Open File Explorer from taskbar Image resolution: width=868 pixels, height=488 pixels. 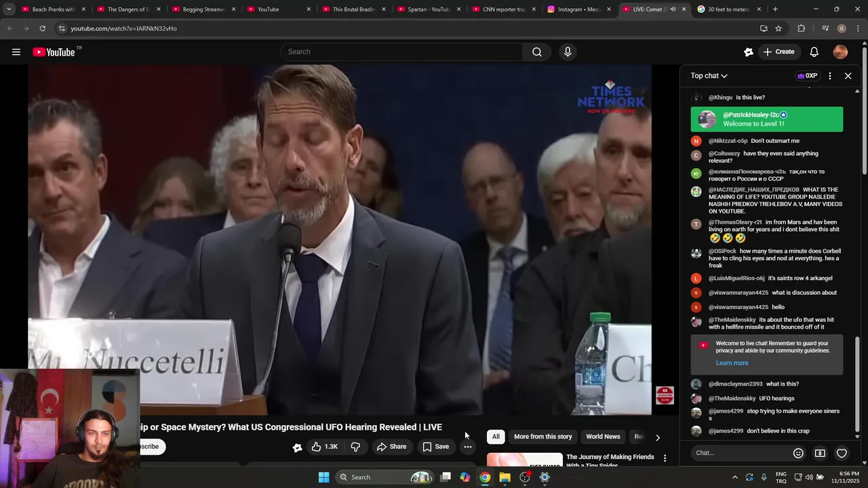click(x=505, y=477)
